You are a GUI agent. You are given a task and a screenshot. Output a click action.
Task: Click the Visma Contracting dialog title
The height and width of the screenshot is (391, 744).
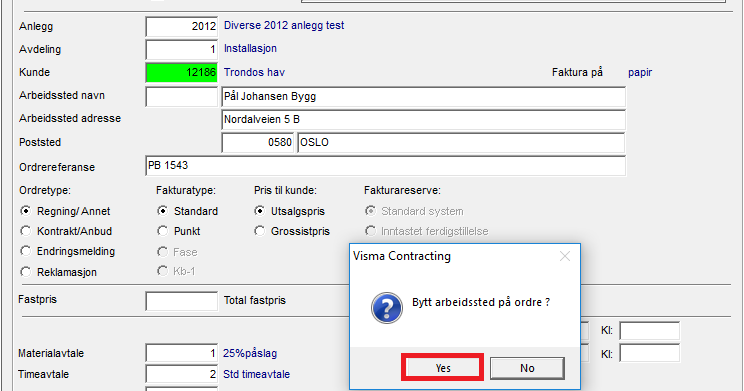coord(401,256)
